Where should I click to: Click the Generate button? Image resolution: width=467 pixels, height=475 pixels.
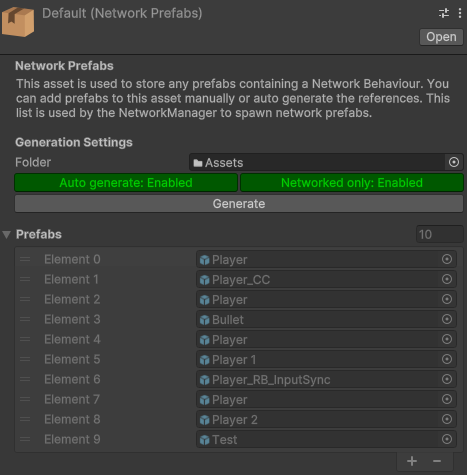(x=239, y=204)
